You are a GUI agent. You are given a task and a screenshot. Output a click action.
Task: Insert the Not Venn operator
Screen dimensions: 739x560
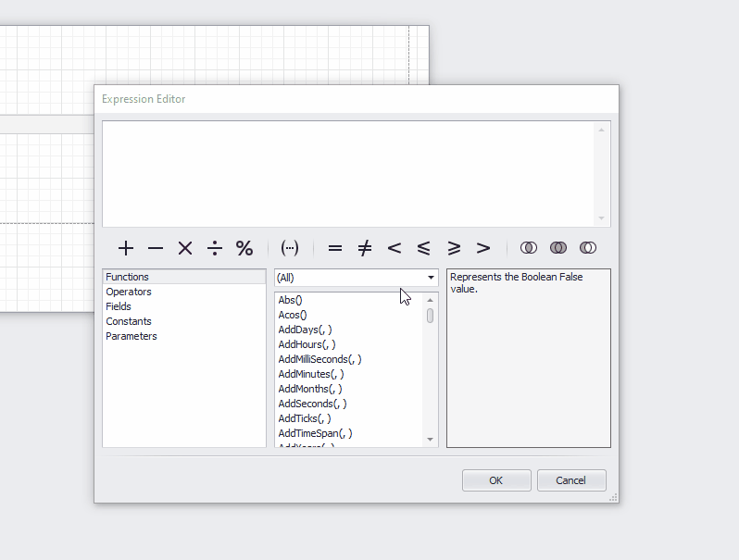tap(588, 248)
